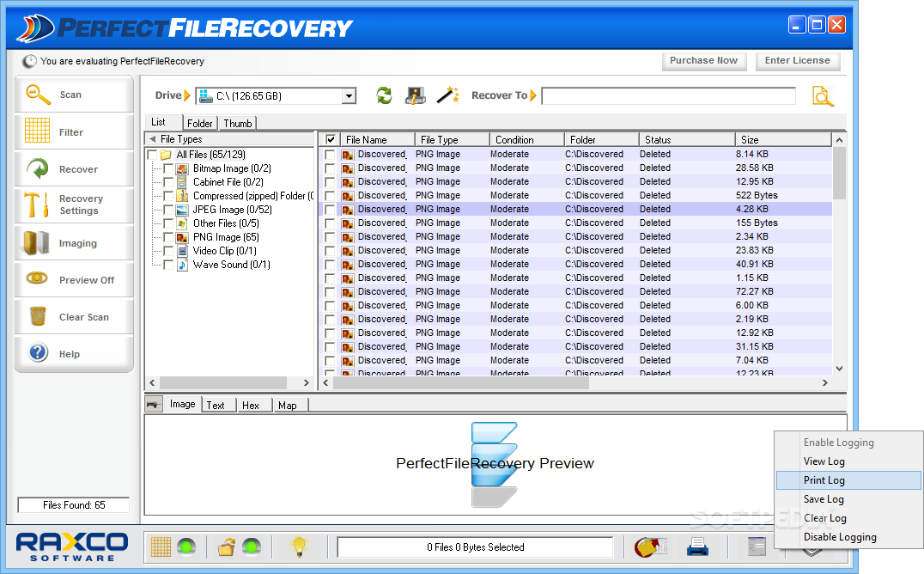
Task: Click the Recover To arrow marker
Action: (x=533, y=95)
